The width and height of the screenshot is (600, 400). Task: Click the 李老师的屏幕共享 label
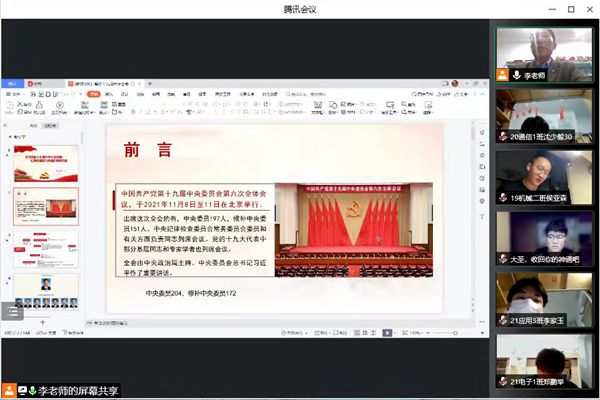(70, 389)
